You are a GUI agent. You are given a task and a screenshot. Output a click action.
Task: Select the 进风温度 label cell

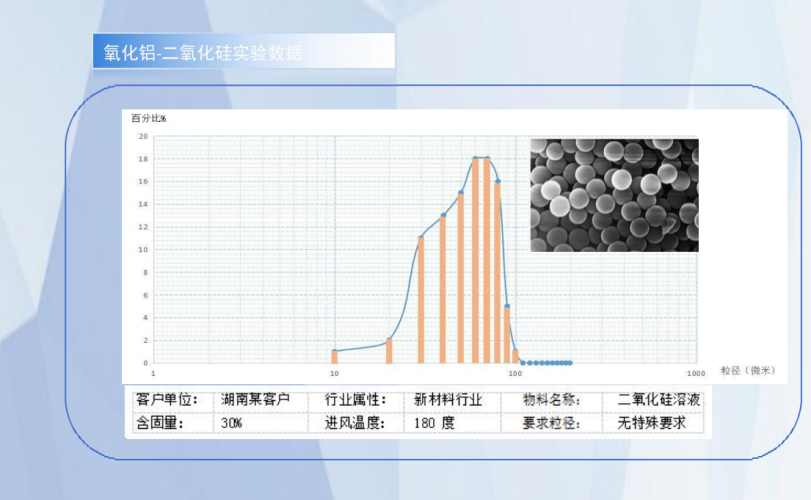click(355, 423)
